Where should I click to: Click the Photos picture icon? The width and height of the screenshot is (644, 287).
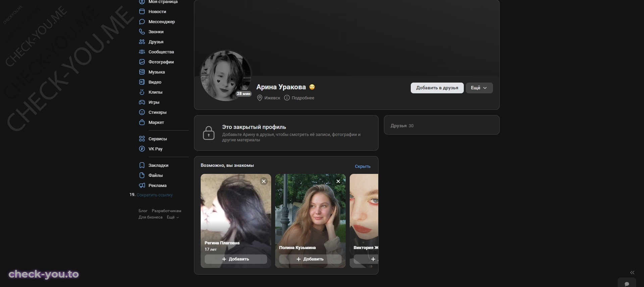[x=142, y=62]
